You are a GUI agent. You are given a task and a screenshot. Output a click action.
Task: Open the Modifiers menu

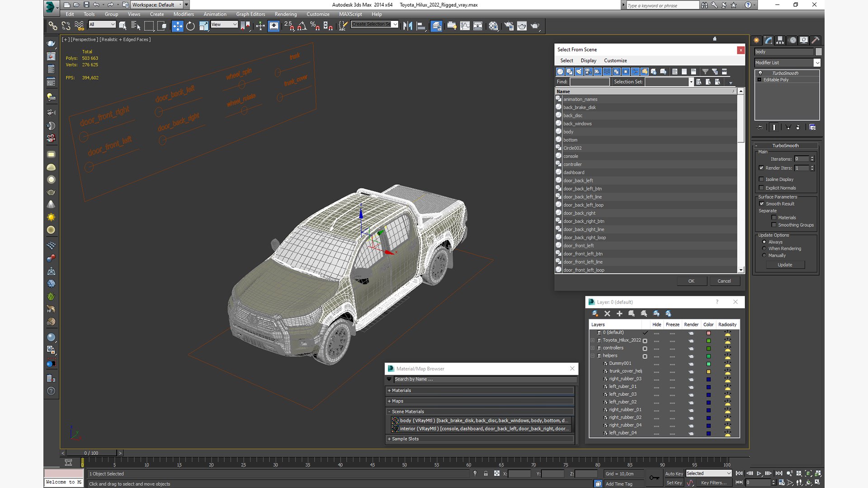pyautogui.click(x=184, y=14)
